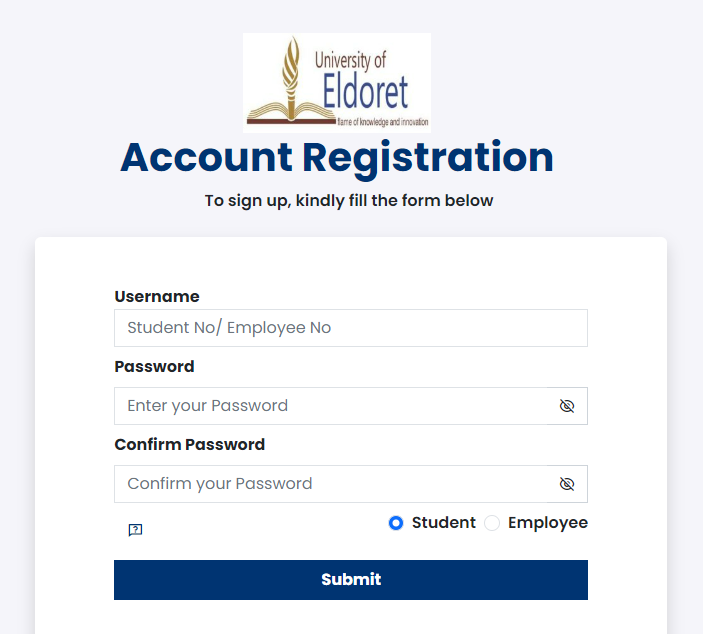Click the Password field label
Image resolution: width=703 pixels, height=634 pixels.
154,366
